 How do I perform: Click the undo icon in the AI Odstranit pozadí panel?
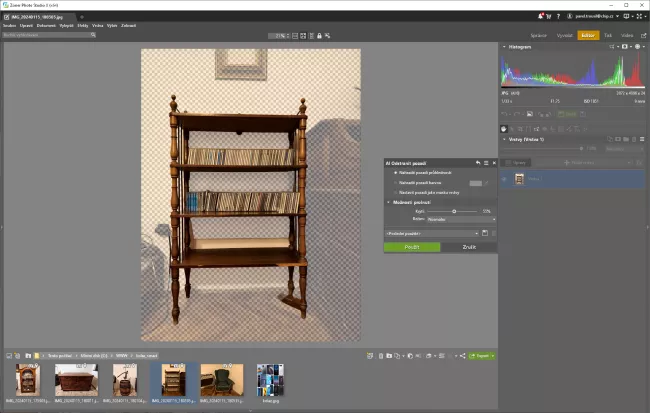478,163
